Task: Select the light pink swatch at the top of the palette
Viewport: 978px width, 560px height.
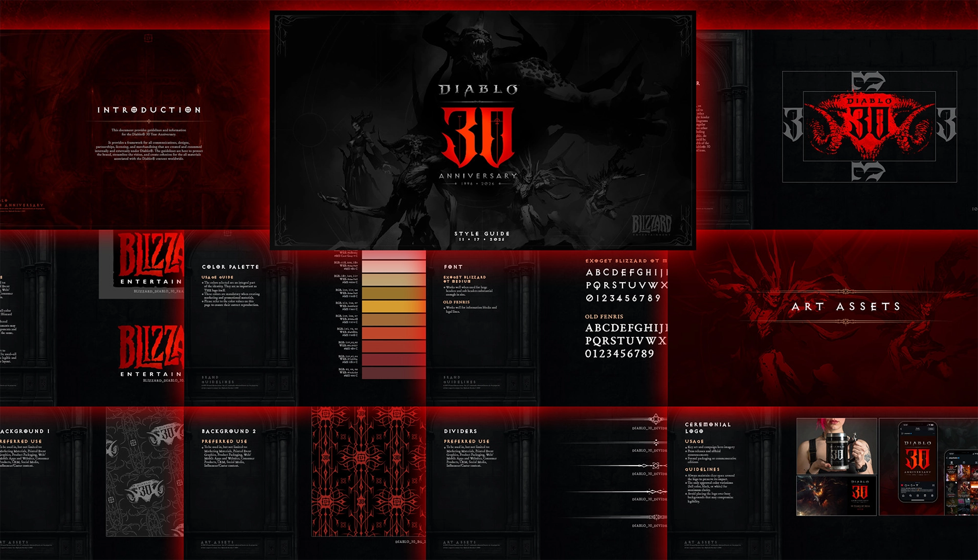Action: [394, 266]
